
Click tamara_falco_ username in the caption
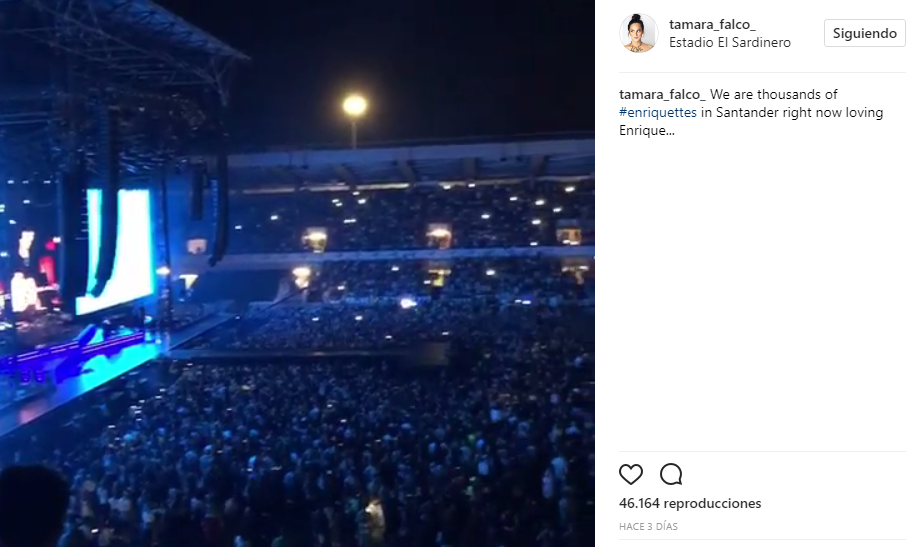tap(662, 94)
